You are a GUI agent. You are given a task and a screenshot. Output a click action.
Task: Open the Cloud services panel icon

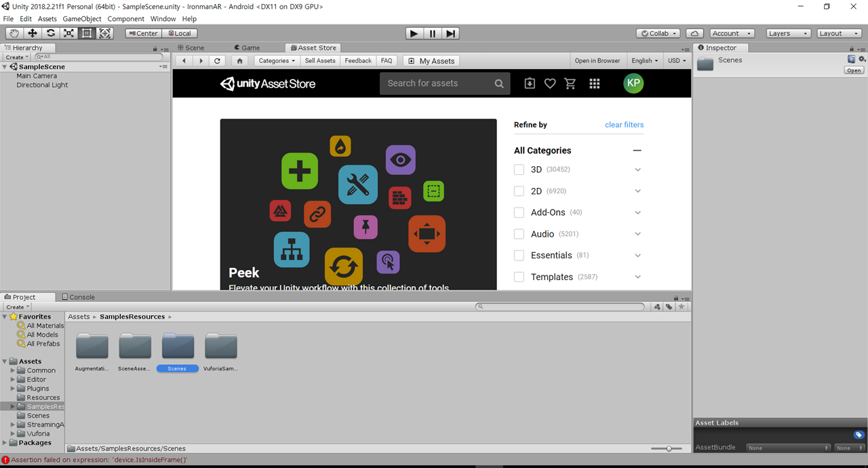point(694,33)
